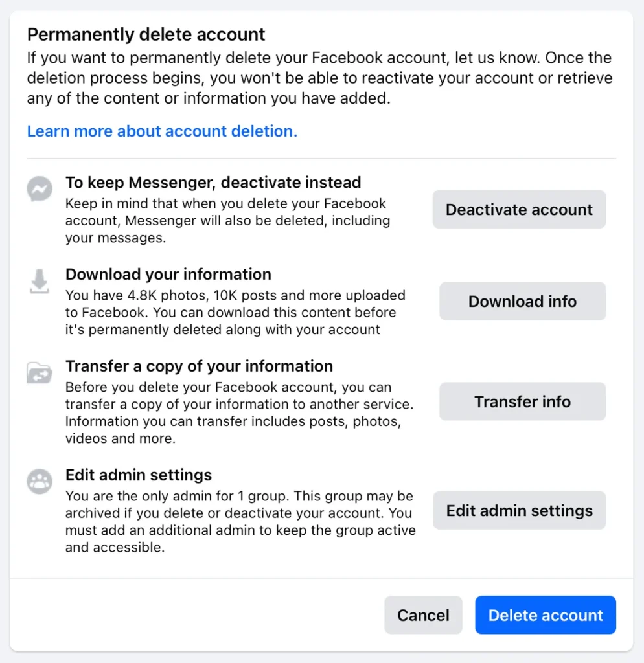
Task: Open Edit admin settings
Action: (518, 510)
